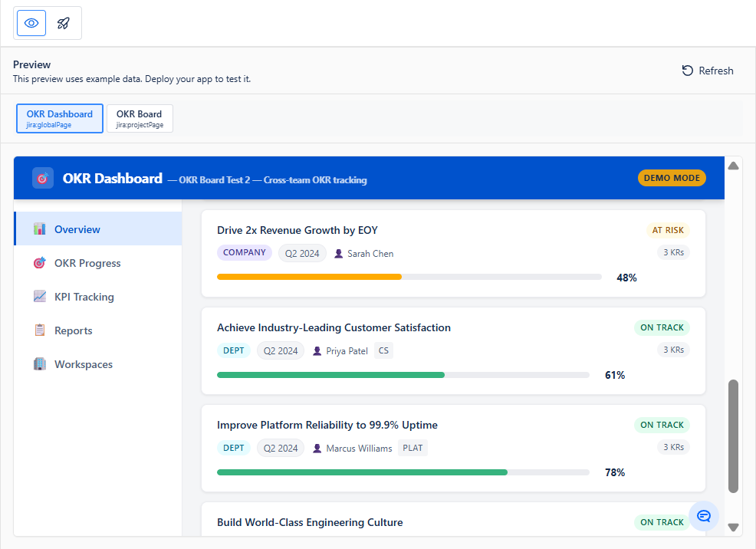Image resolution: width=756 pixels, height=549 pixels.
Task: Open Reports in the sidebar
Action: [x=98, y=330]
